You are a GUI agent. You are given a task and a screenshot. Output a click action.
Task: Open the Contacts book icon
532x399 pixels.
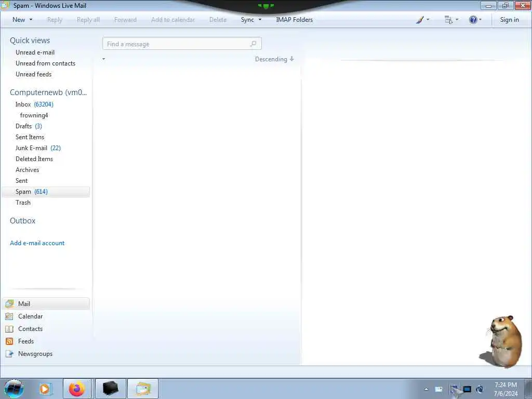(9, 329)
